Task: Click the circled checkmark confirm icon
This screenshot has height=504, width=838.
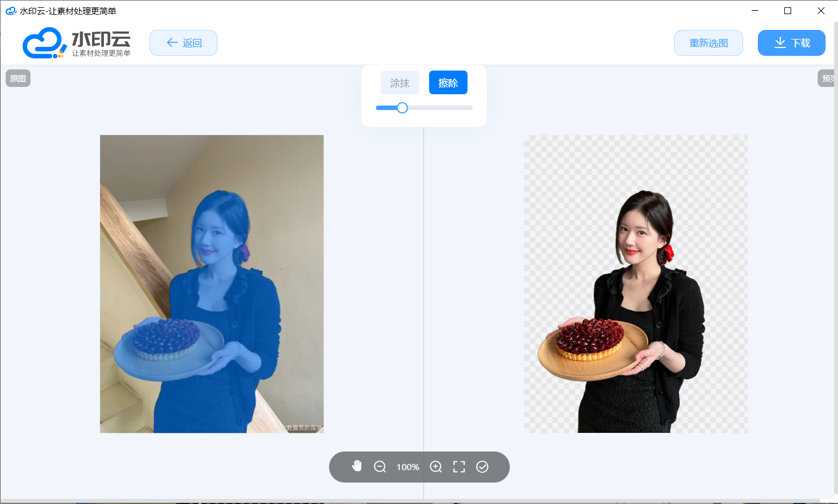Action: 482,467
